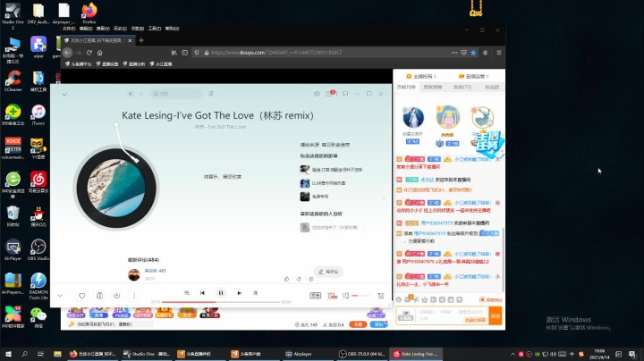Open NetEase Cloud Music desktop shortcut

point(38,182)
